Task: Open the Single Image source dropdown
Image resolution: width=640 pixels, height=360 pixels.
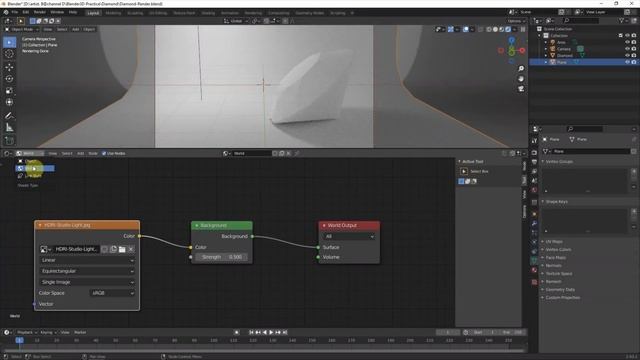Action: pos(87,282)
